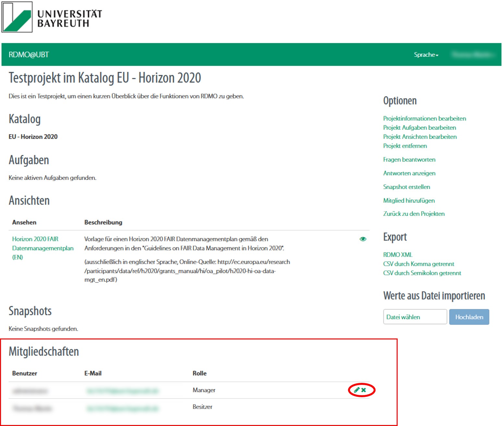The image size is (504, 426).
Task: Go to Fragen beantworten
Action: (x=409, y=160)
